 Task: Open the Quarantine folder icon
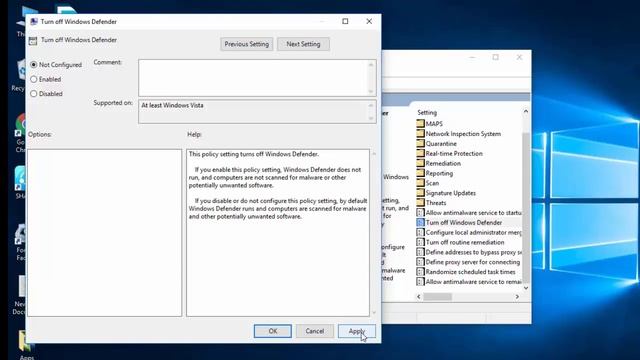420,143
